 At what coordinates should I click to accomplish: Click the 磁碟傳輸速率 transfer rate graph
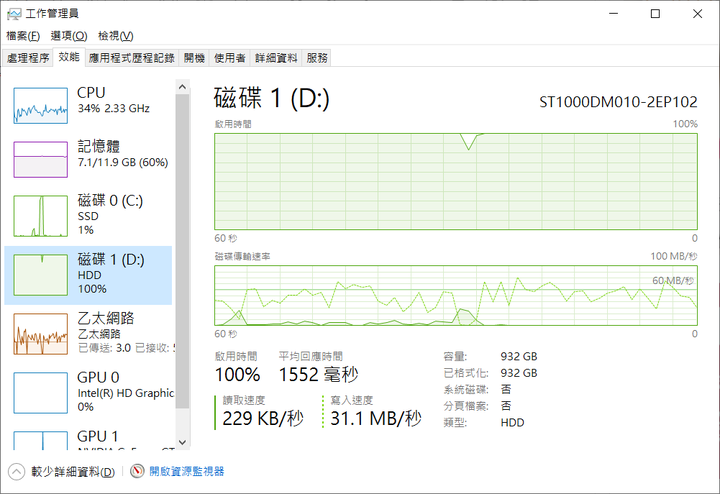(456, 295)
